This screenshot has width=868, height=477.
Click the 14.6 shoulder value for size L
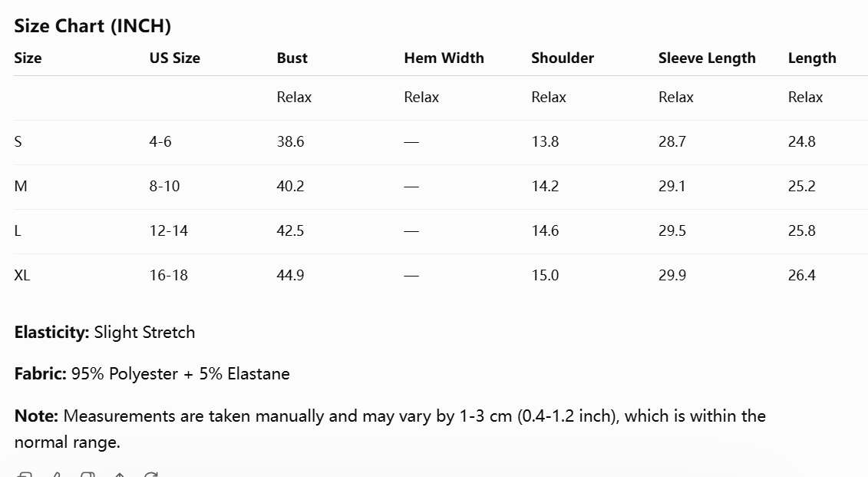tap(545, 231)
